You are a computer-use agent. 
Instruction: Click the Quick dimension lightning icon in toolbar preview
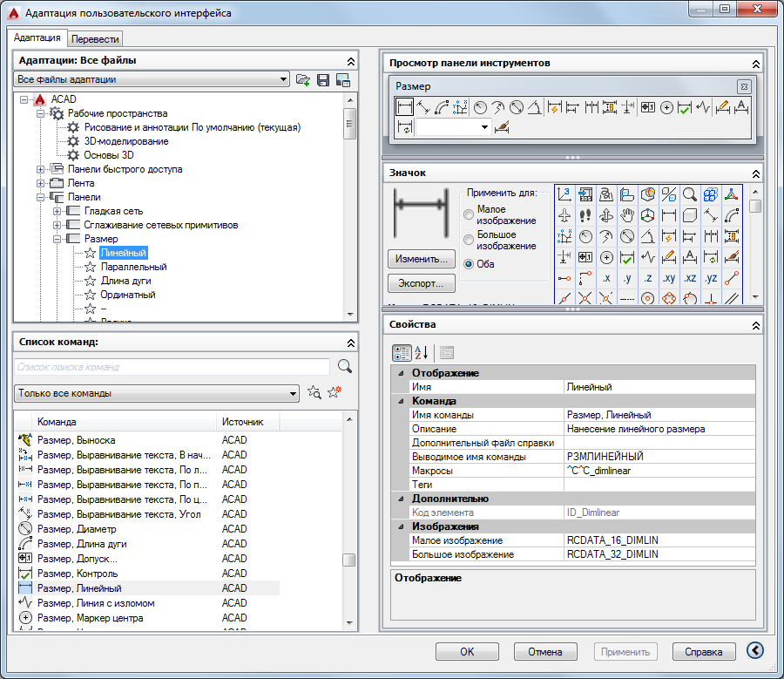tap(555, 107)
